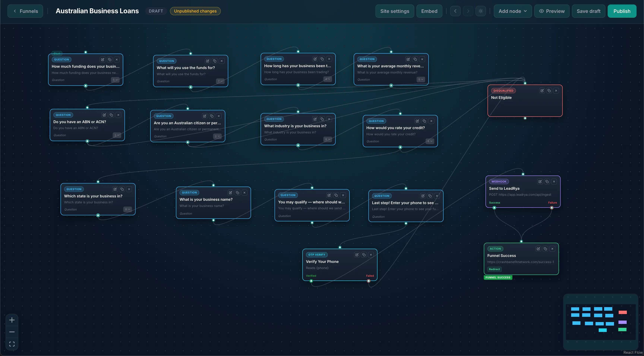
Task: Go back to Funnels
Action: coord(25,11)
